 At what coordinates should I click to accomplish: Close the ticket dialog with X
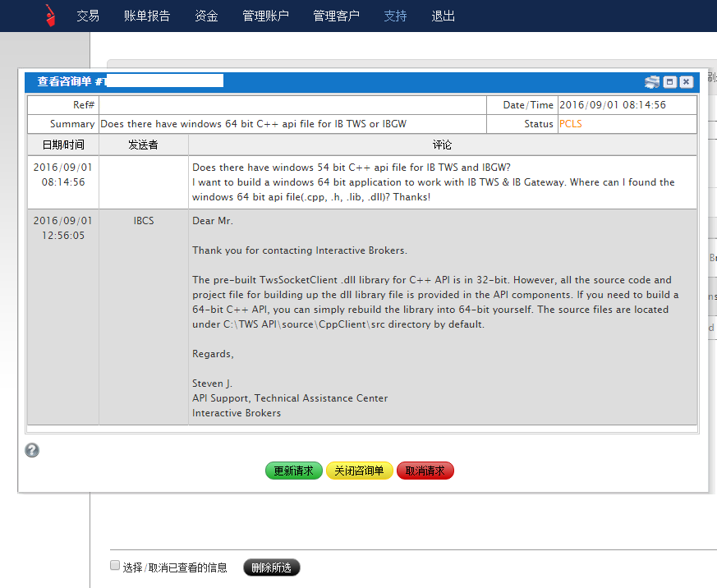tap(686, 82)
